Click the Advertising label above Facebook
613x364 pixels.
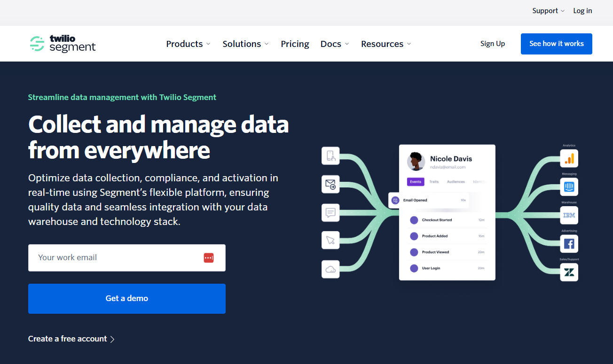tap(569, 231)
